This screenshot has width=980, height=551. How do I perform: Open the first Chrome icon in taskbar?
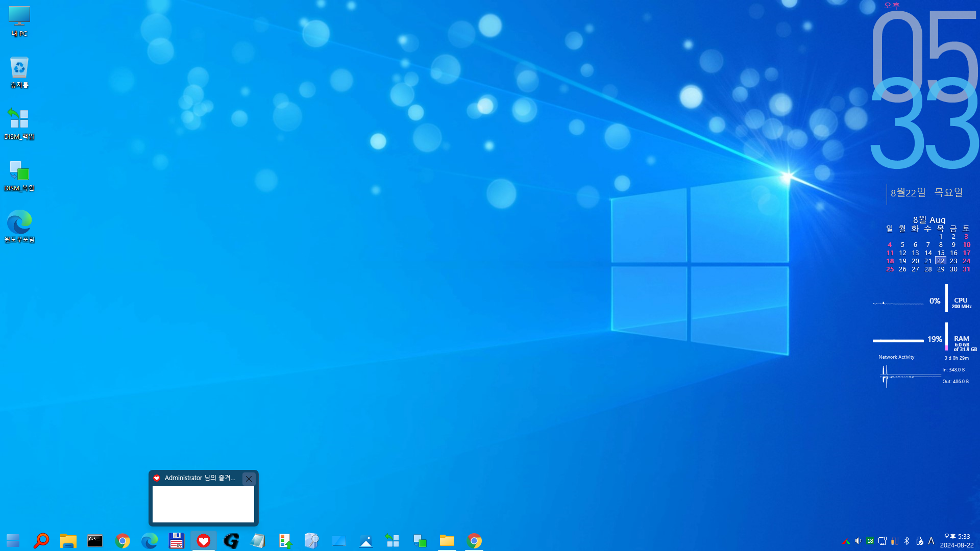122,540
